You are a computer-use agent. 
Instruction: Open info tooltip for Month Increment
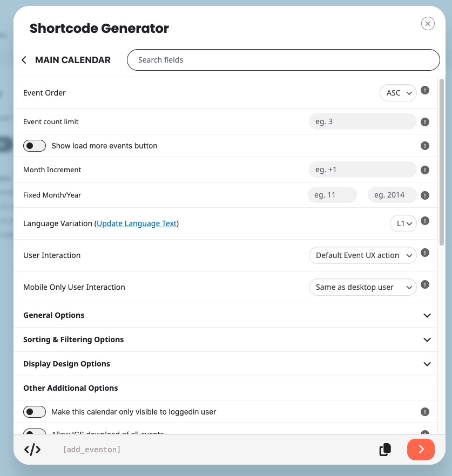424,169
